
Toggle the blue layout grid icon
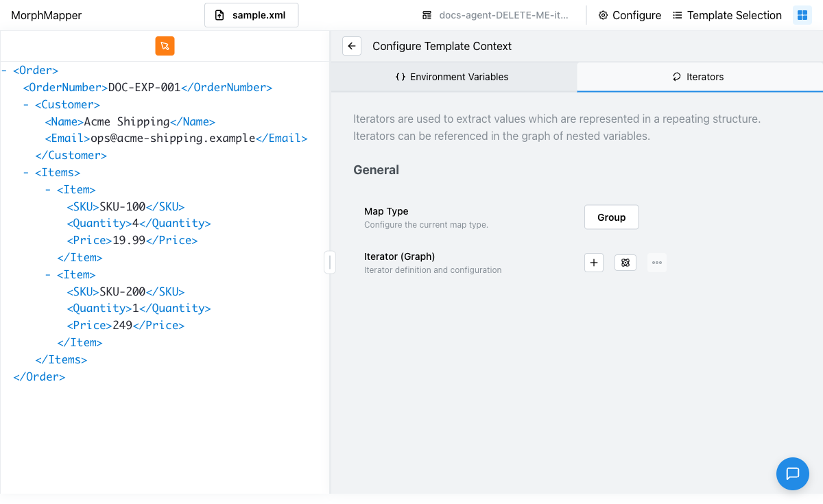(802, 15)
